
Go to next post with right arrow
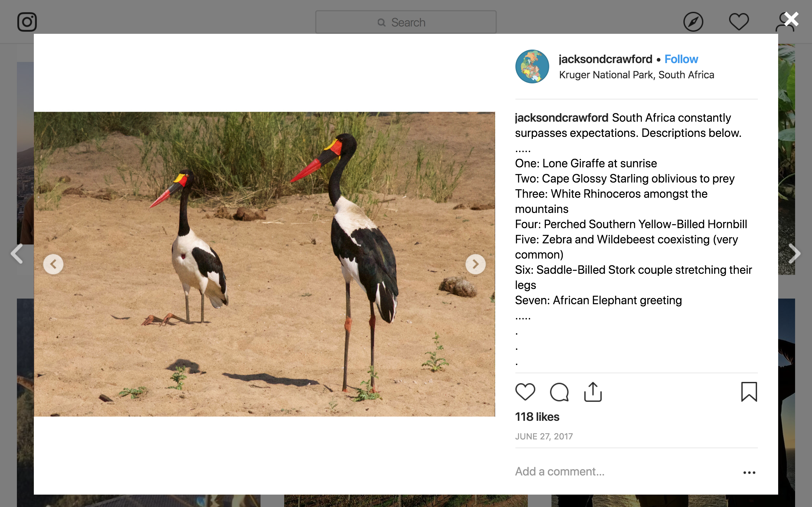795,253
